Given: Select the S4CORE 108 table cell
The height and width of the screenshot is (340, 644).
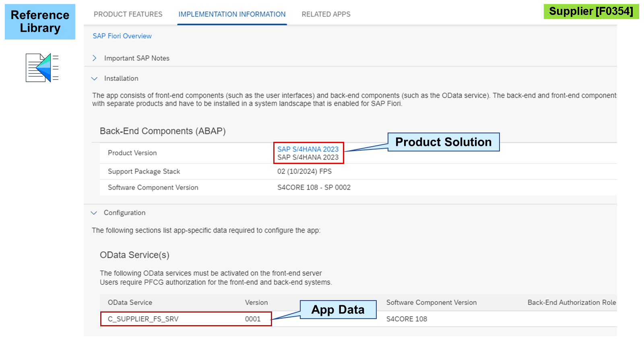Looking at the screenshot, I should [x=407, y=319].
